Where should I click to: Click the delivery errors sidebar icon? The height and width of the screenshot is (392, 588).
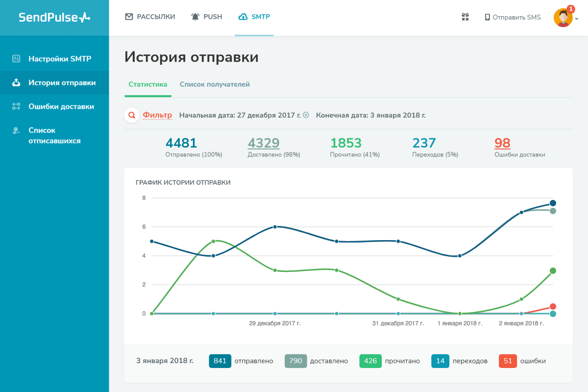click(x=16, y=106)
